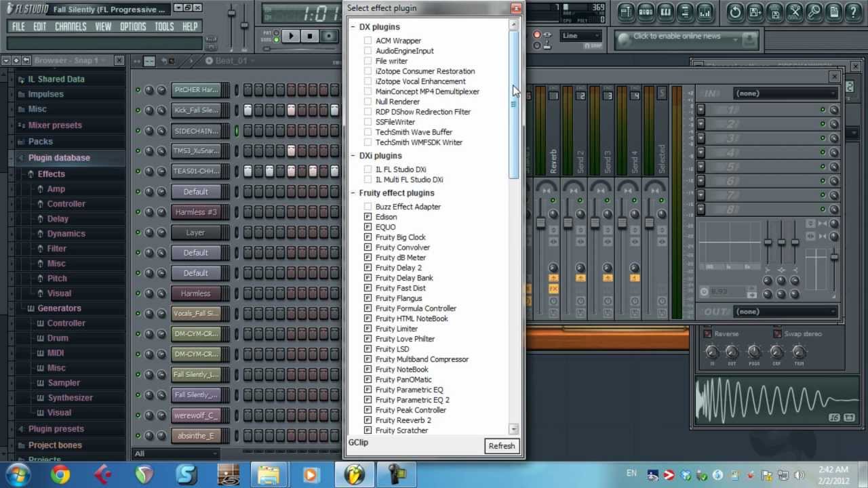Screen dimensions: 868x488
Task: Click the Refresh button in plugin dialog
Action: point(502,446)
